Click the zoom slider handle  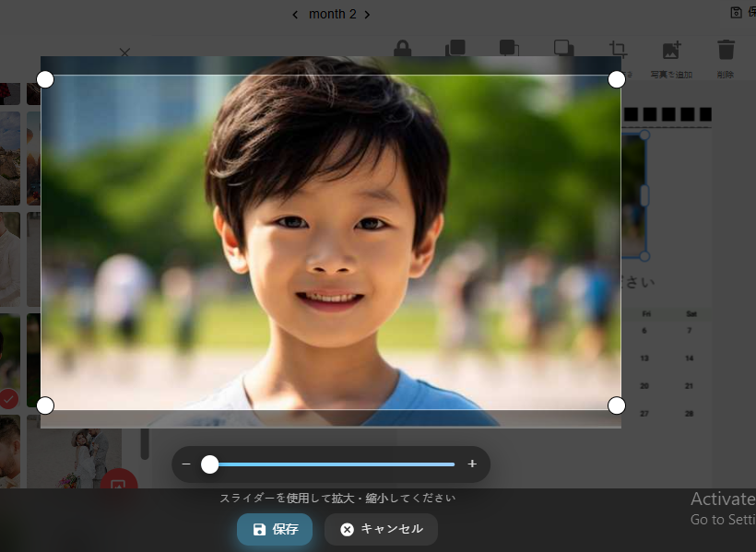(x=210, y=464)
